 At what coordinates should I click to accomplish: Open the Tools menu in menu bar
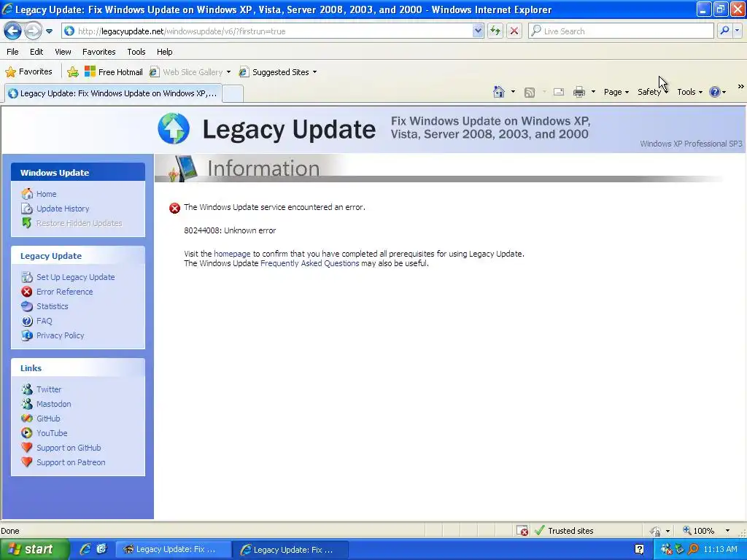tap(136, 52)
